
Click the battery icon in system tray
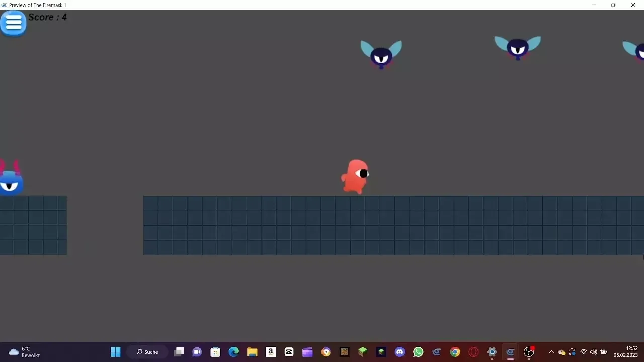click(x=604, y=352)
